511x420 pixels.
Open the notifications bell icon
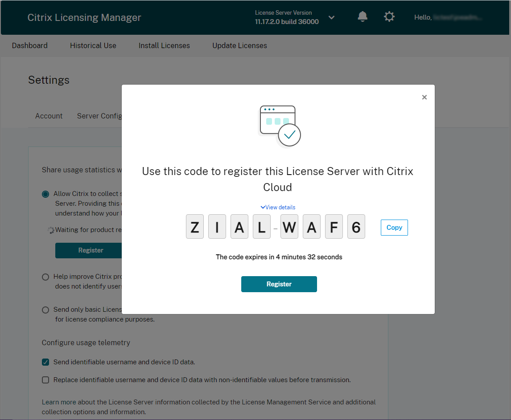coord(363,16)
